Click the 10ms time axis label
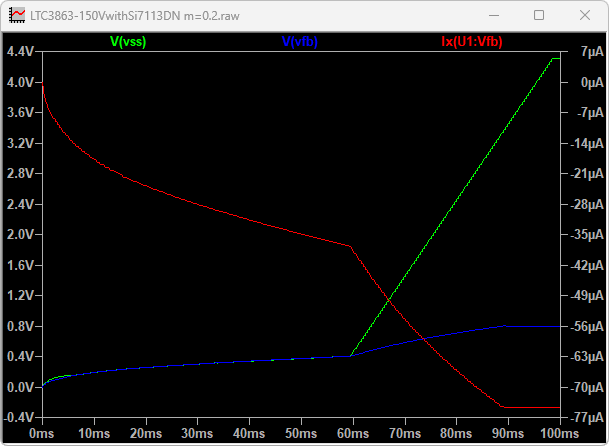 click(x=94, y=434)
